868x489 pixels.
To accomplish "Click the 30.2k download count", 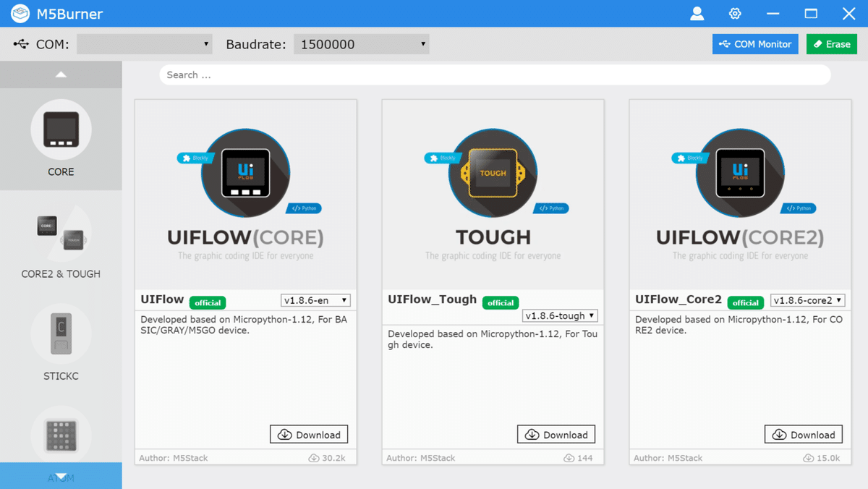I will (327, 458).
